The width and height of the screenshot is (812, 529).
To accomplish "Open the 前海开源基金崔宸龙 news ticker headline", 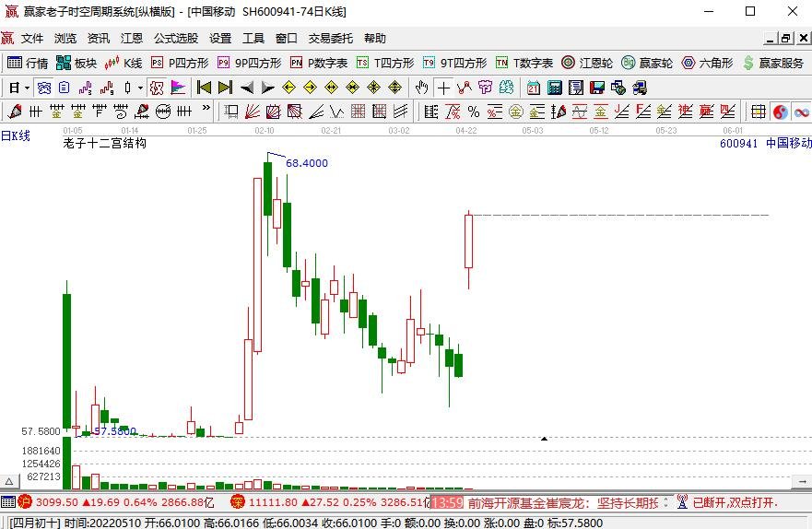I will pos(563,502).
